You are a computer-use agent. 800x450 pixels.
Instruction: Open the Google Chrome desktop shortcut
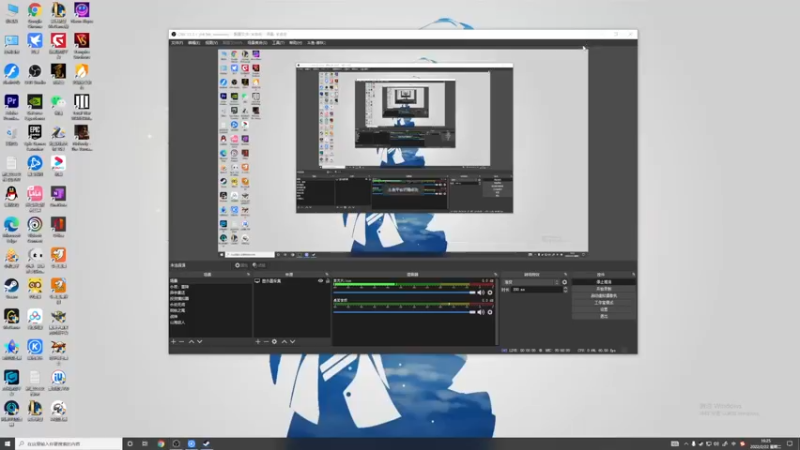35,14
